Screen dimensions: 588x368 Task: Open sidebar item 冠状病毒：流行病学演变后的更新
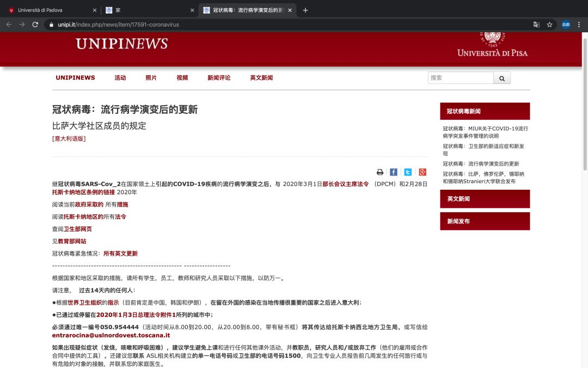click(x=481, y=164)
